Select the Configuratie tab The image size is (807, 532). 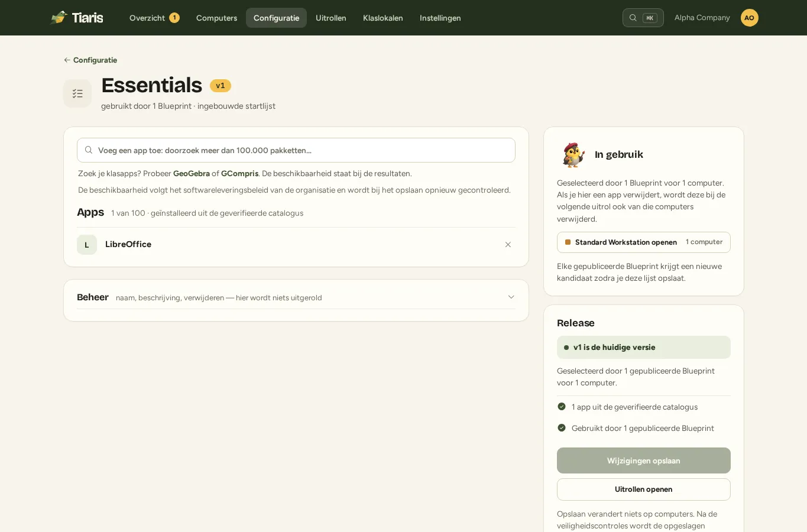coord(276,18)
